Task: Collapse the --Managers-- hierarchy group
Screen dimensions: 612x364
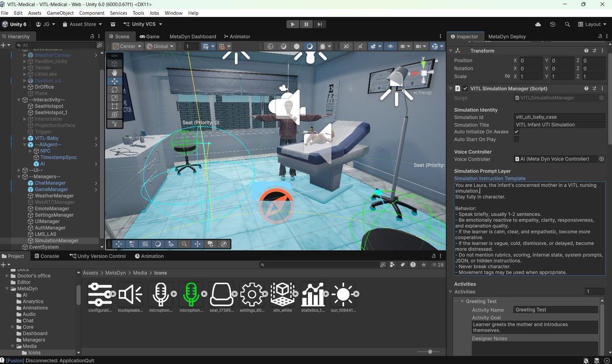Action: (19, 176)
